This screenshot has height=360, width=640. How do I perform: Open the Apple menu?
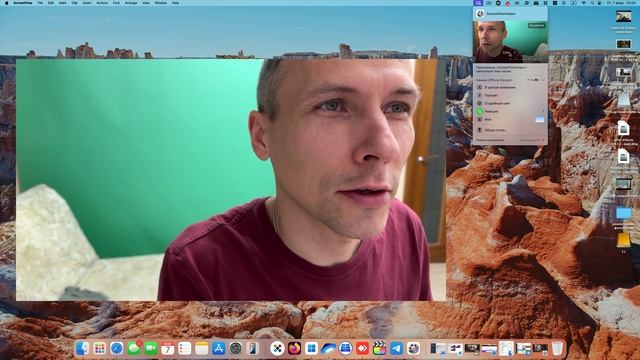pos(6,3)
